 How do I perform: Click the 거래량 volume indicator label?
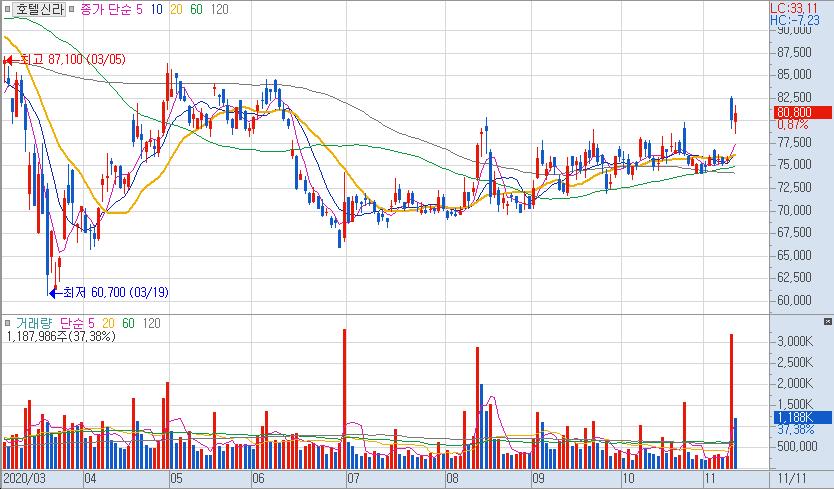[x=34, y=323]
